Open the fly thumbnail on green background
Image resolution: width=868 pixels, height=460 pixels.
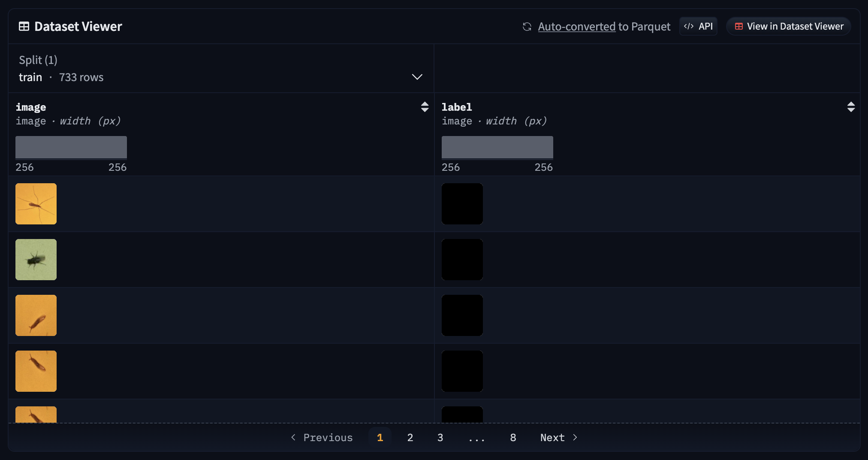coord(36,260)
